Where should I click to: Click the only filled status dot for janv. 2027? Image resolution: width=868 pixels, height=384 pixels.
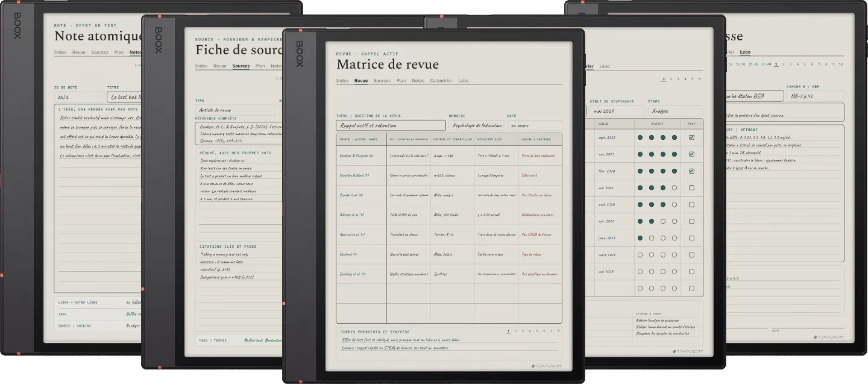pyautogui.click(x=640, y=238)
